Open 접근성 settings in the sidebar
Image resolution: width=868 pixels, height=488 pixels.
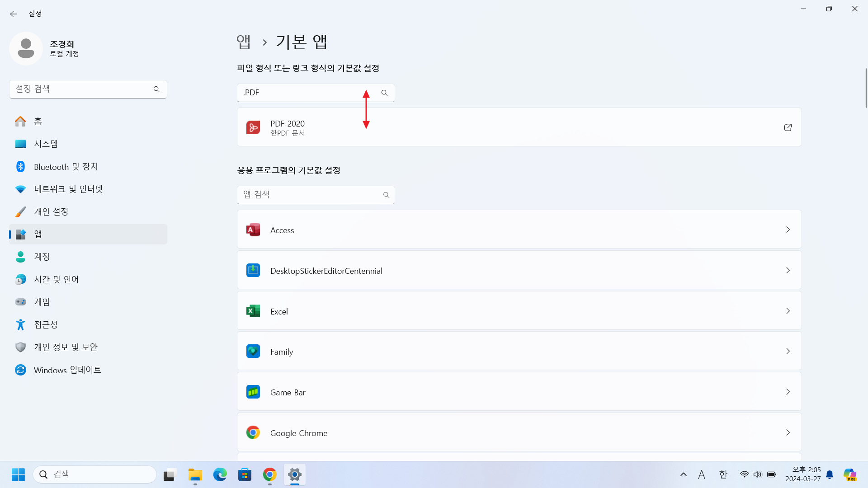(88, 324)
